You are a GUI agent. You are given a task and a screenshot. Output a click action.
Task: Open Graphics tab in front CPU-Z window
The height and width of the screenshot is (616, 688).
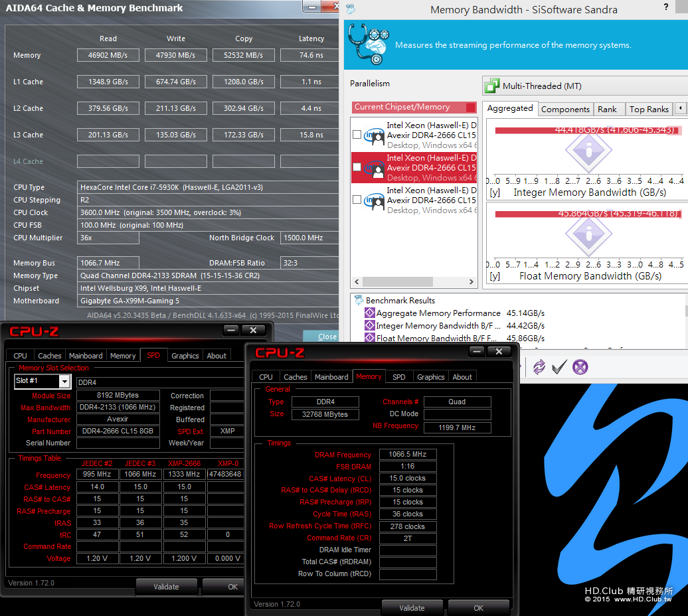point(430,376)
